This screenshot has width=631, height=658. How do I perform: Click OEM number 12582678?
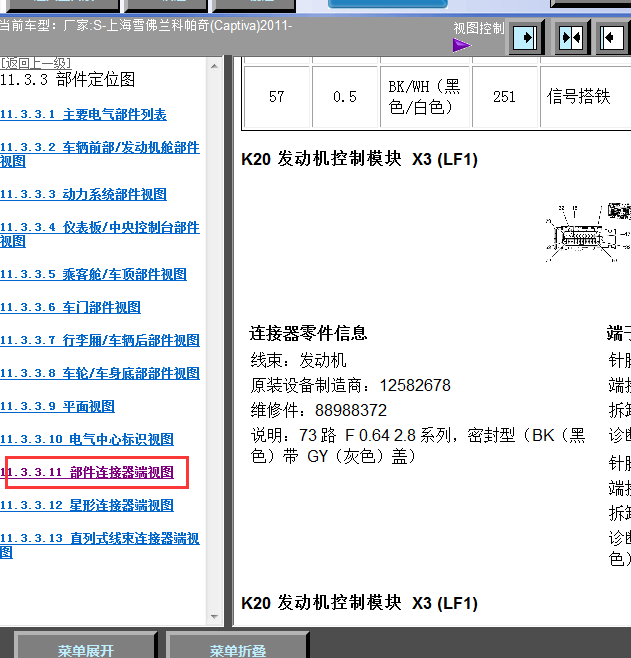(x=415, y=386)
